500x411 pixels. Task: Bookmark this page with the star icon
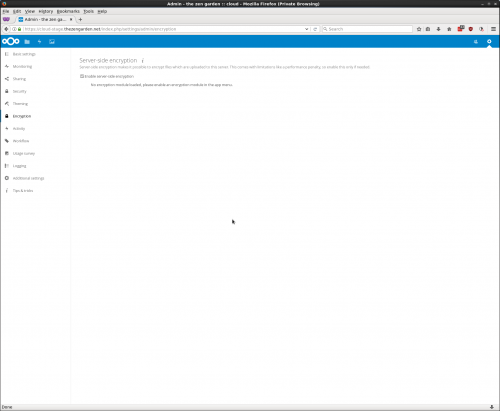tap(419, 29)
